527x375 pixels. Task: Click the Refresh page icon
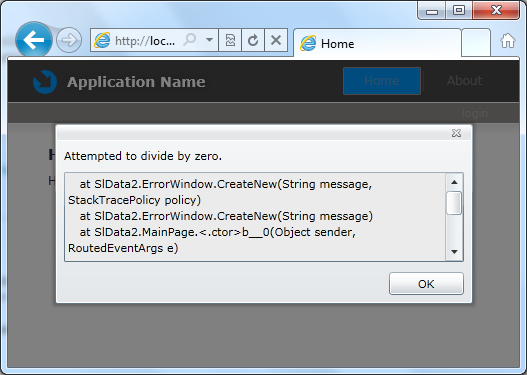253,40
